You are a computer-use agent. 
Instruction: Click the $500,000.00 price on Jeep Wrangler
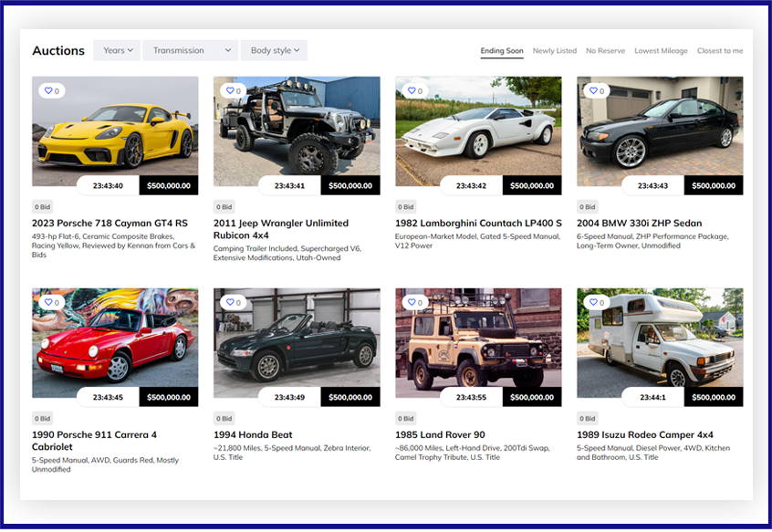[x=350, y=185]
